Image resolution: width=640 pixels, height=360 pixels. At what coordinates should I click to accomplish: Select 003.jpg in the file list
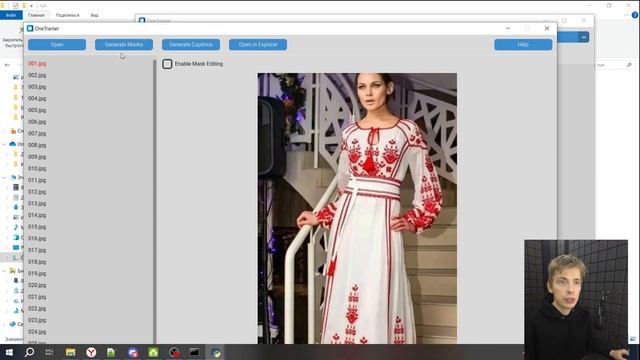37,87
